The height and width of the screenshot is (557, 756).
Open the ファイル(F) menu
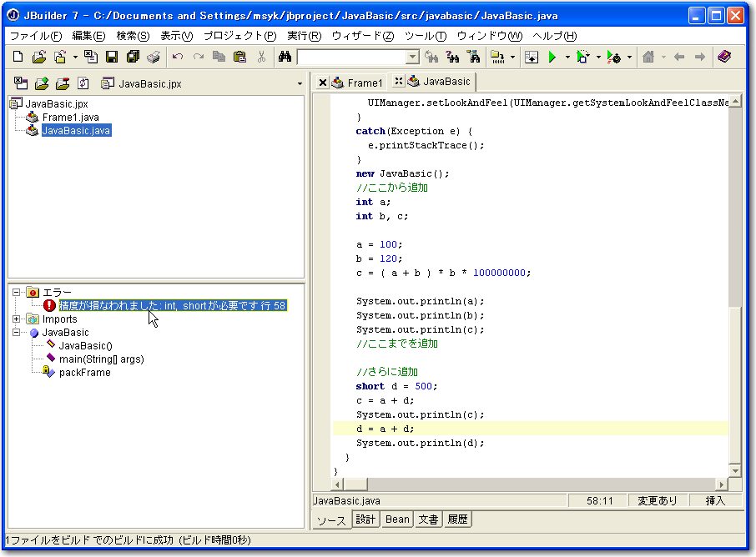(x=35, y=36)
